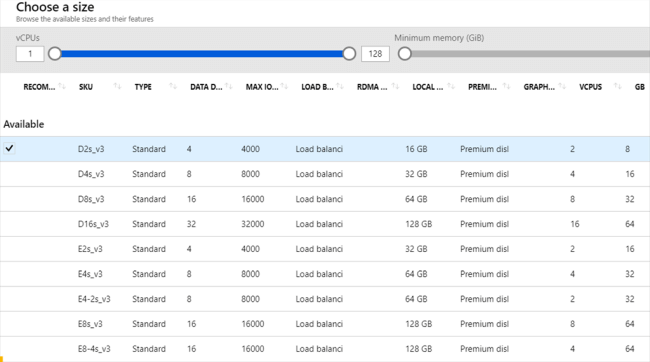650x362 pixels.
Task: Click the TYPE column header label
Action: [143, 87]
